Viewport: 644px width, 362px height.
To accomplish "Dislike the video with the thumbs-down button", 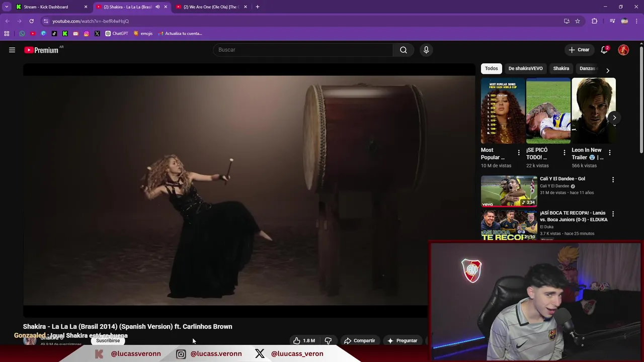I will click(328, 340).
